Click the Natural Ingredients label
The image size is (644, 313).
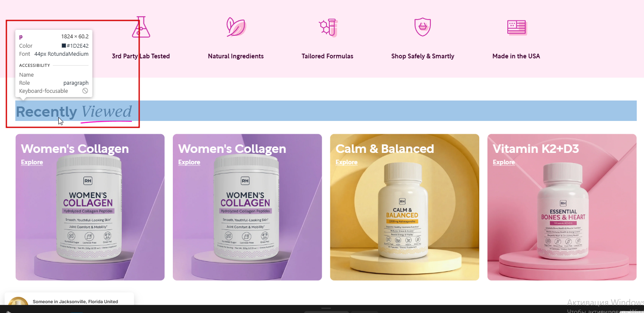[236, 56]
